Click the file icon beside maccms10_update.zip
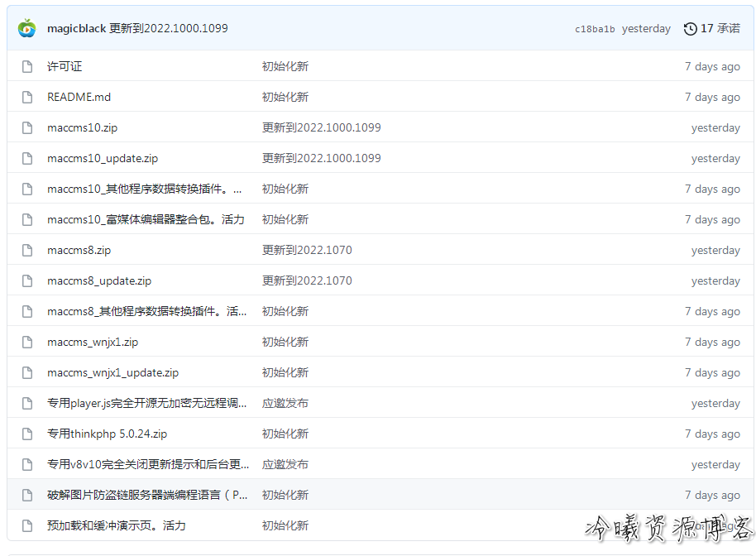 [x=27, y=158]
